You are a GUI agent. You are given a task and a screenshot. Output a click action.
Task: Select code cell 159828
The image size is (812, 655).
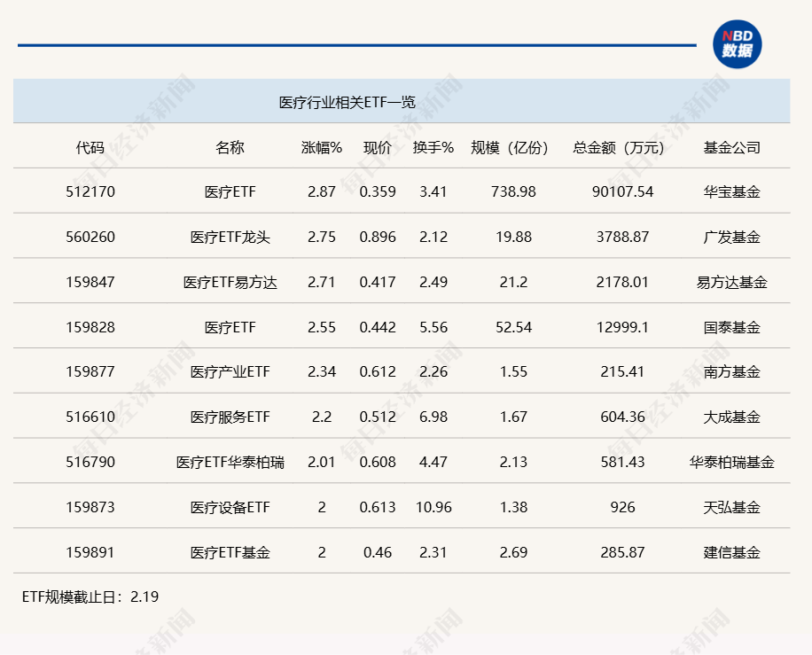coord(90,327)
